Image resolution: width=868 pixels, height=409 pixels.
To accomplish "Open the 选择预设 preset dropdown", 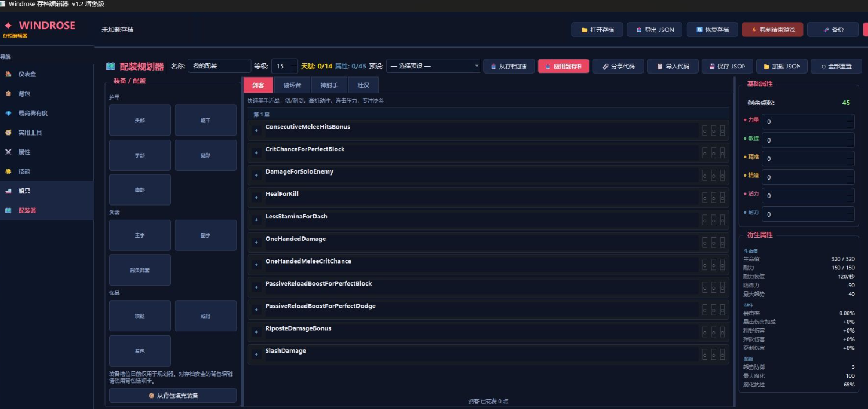I will point(433,66).
